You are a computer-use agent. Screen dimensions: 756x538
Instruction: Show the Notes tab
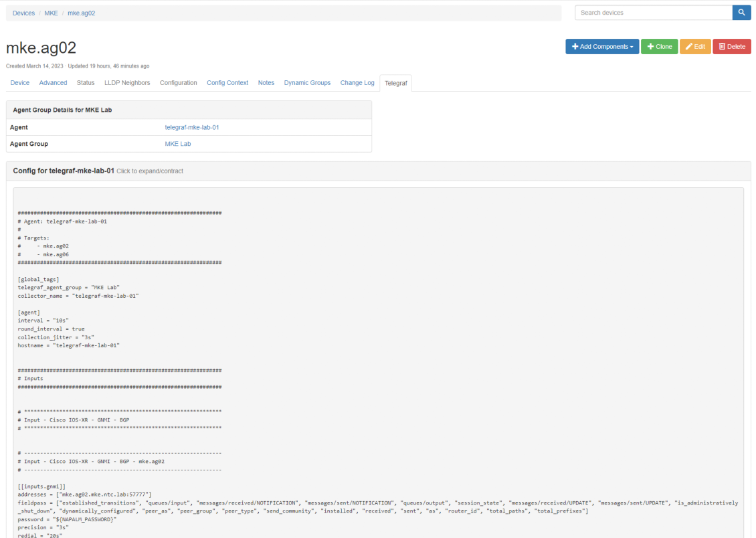(x=266, y=83)
